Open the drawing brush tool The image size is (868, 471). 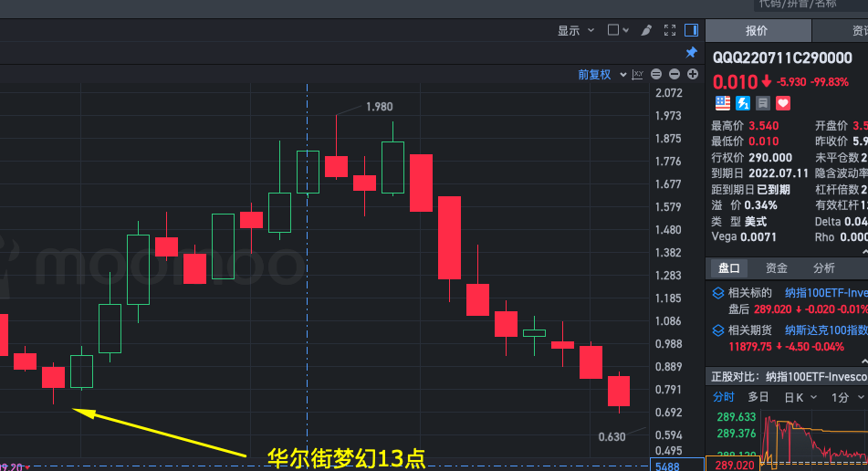coord(646,30)
